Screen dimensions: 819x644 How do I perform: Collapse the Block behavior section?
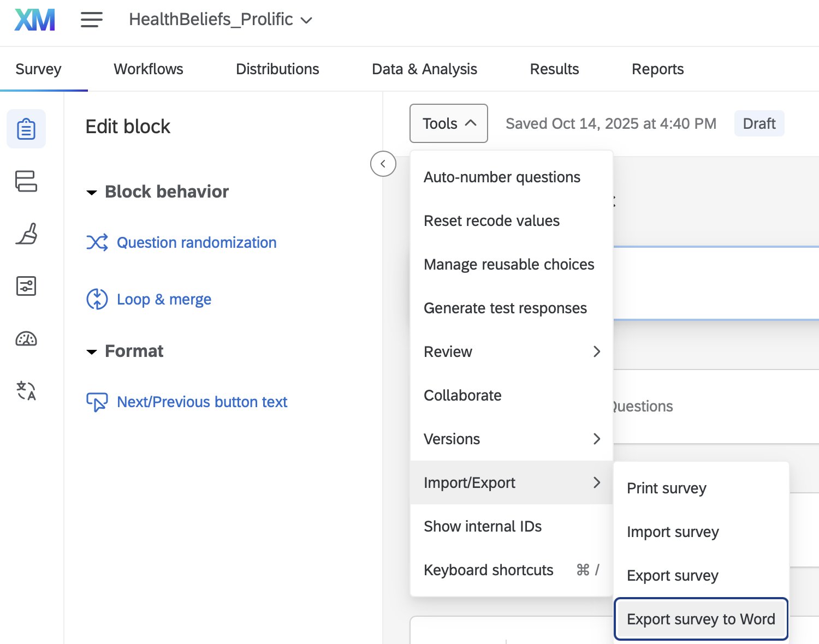[x=92, y=192]
